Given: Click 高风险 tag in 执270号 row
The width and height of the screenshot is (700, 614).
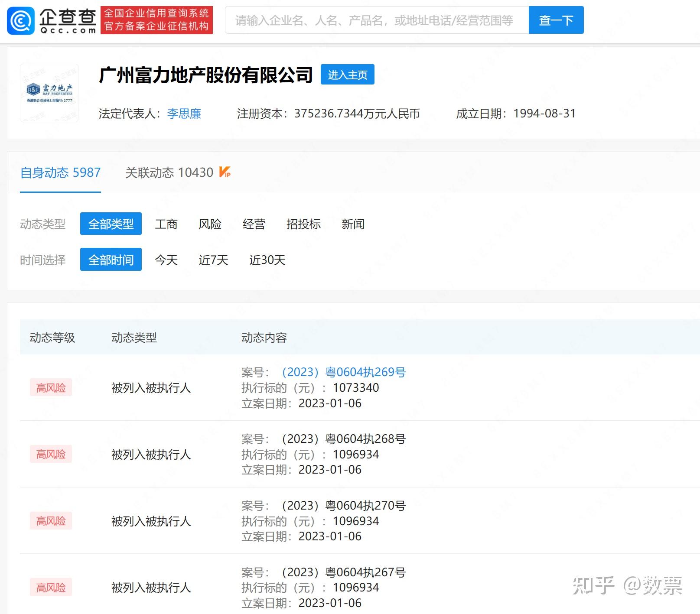Looking at the screenshot, I should (x=51, y=521).
